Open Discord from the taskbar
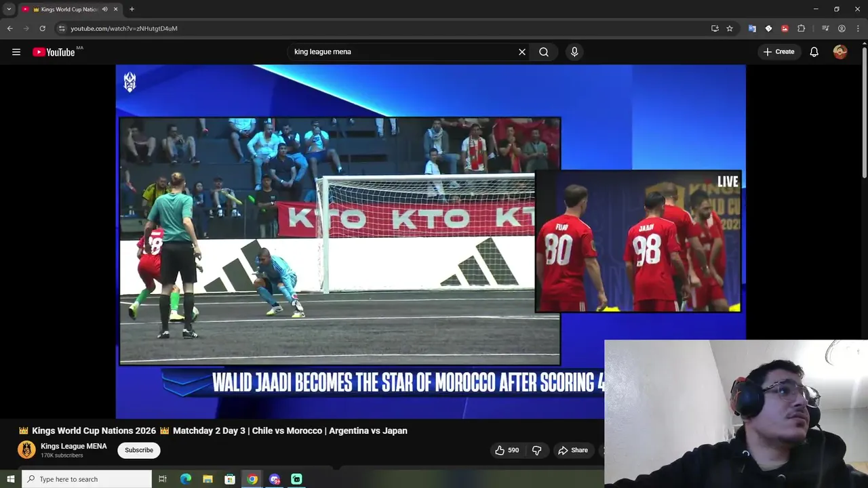Screen dimensions: 868x488 (275, 479)
